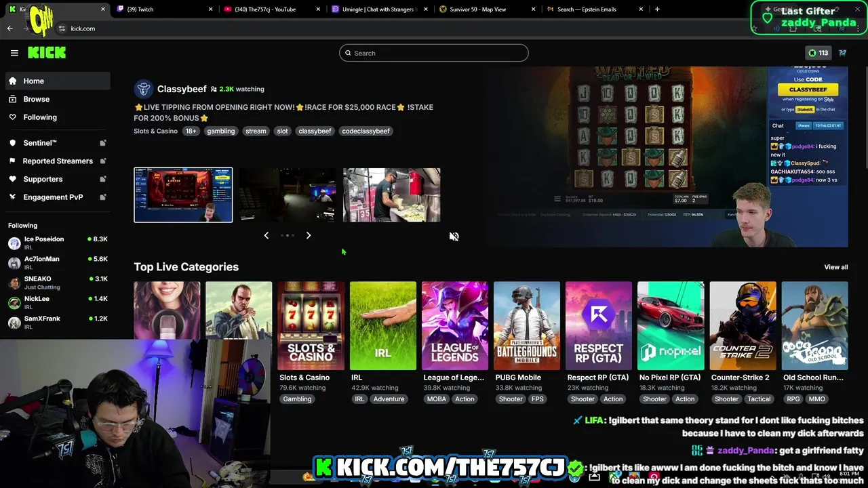Screen dimensions: 868x488
Task: Open the 113 Kicks balance button
Action: (817, 53)
